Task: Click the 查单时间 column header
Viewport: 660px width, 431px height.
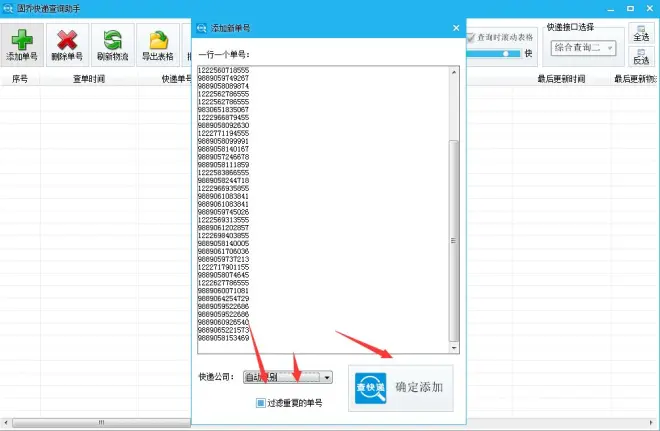Action: [x=88, y=78]
